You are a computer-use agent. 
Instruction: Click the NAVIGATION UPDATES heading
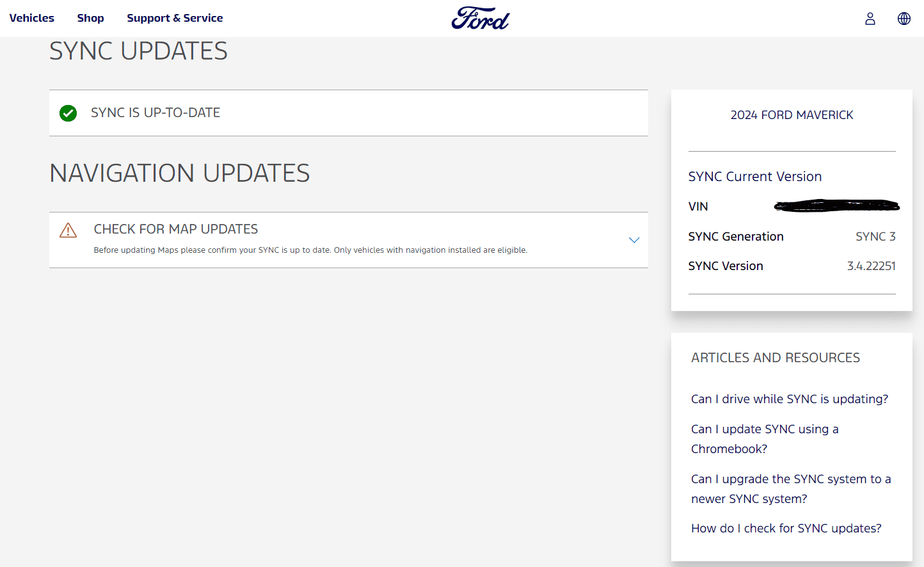click(x=180, y=173)
